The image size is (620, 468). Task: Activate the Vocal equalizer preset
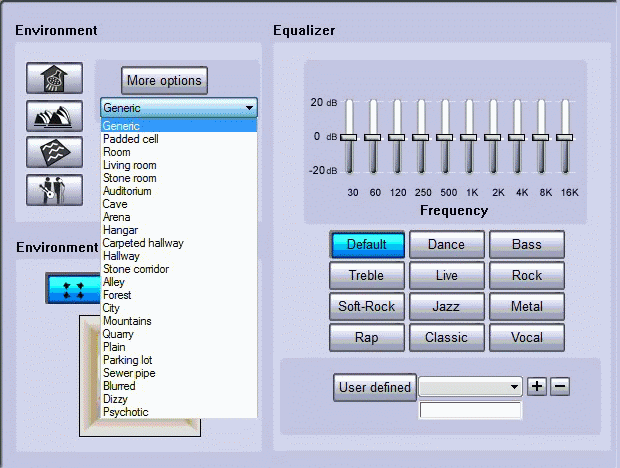click(527, 338)
